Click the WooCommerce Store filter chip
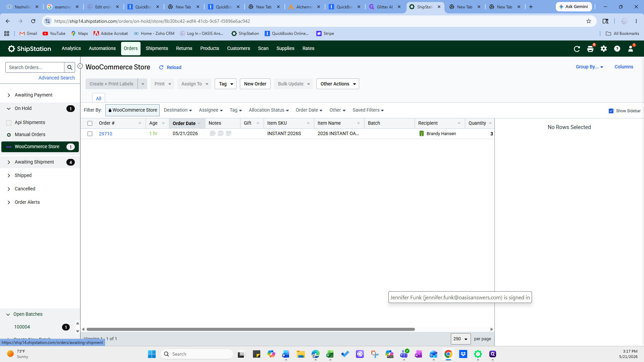The width and height of the screenshot is (644, 362). 132,110
